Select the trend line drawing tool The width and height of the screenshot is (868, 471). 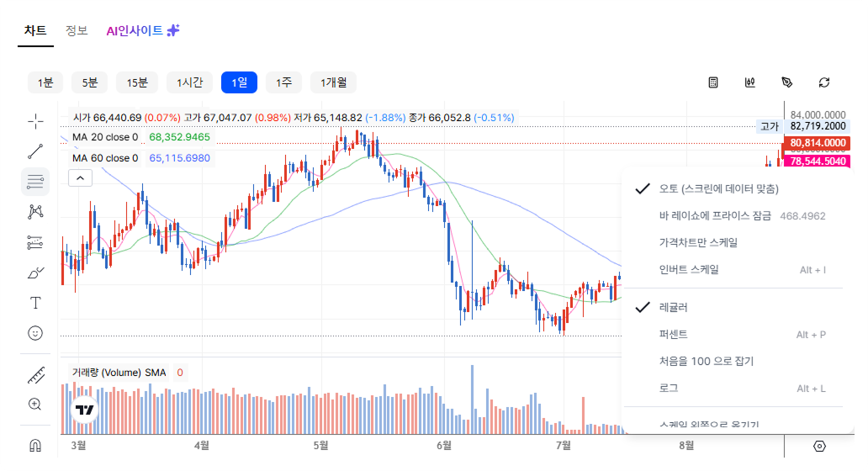[35, 151]
